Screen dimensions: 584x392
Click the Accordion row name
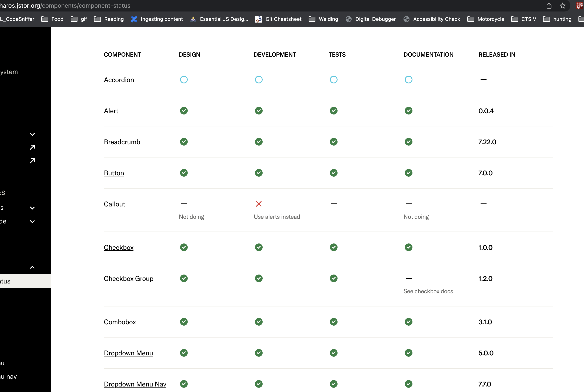[x=119, y=80]
